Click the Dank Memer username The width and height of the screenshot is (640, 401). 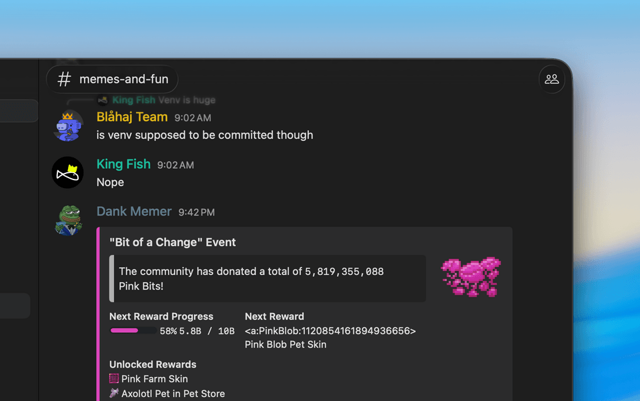pyautogui.click(x=134, y=212)
